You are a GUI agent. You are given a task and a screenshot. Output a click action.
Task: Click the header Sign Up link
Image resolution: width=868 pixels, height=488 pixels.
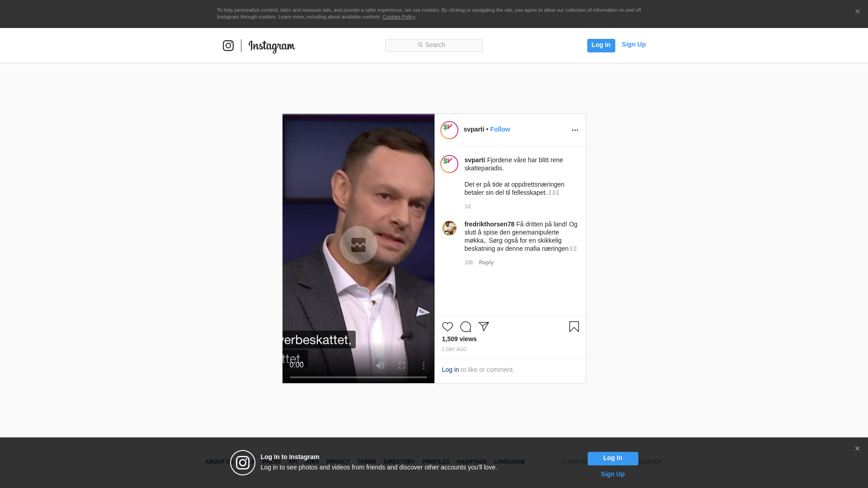tap(633, 44)
